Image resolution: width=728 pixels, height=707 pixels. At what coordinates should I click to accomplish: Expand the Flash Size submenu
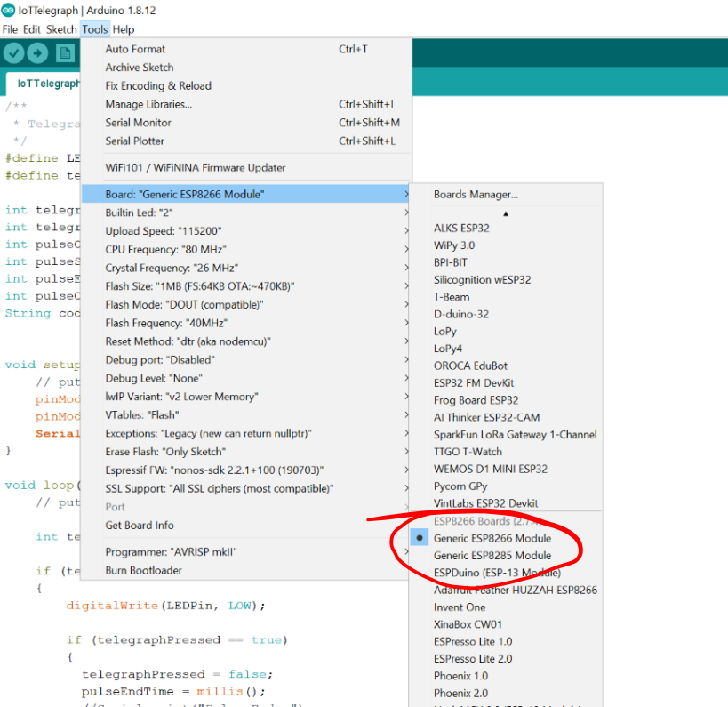tap(246, 286)
